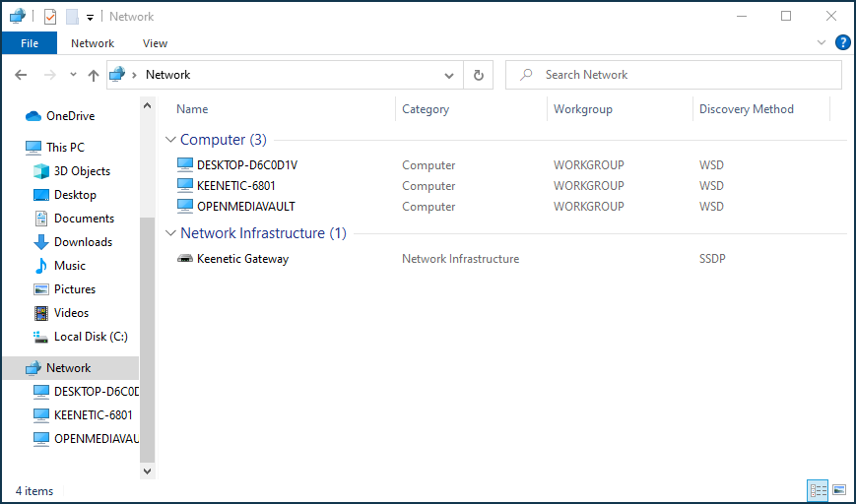Screen dimensions: 856x504
Task: Click the Keenetic Gateway name
Action: pyautogui.click(x=242, y=259)
